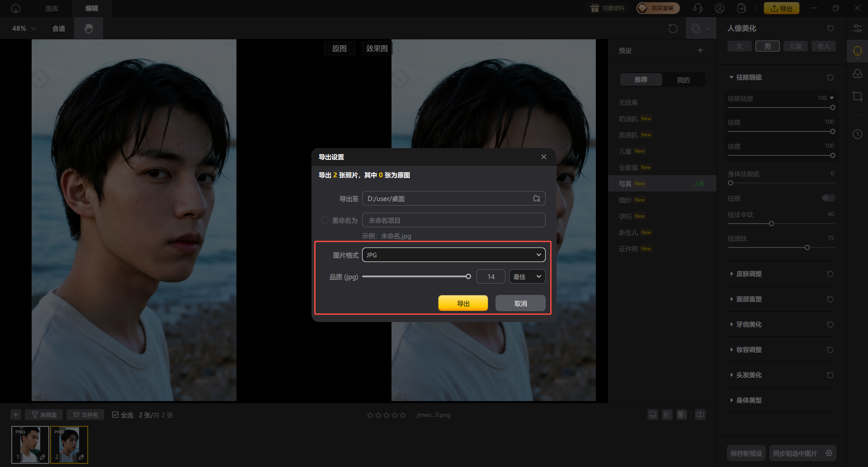The height and width of the screenshot is (467, 868).
Task: Switch to the 我的 presets tab
Action: [x=683, y=80]
